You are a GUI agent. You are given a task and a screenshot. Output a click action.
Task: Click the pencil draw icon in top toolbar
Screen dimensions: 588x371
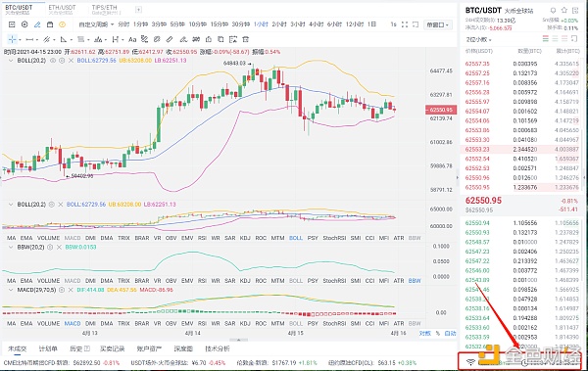[x=37, y=24]
